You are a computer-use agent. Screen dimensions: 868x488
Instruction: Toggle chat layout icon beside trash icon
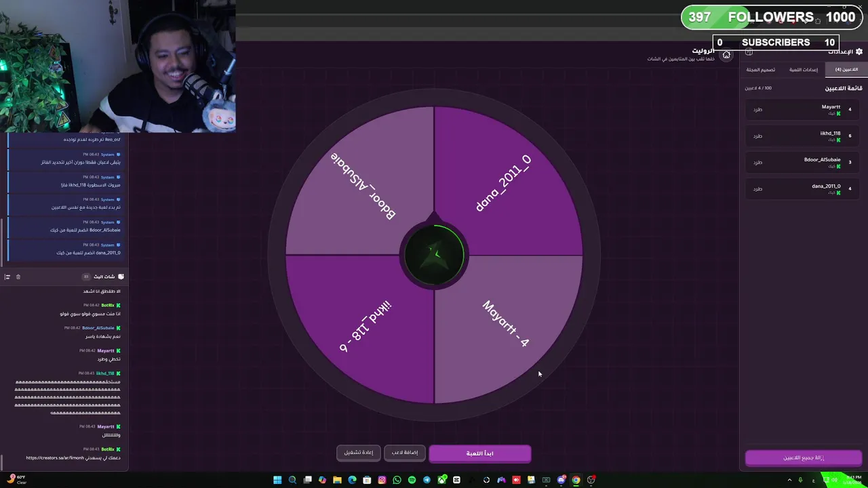tap(7, 277)
